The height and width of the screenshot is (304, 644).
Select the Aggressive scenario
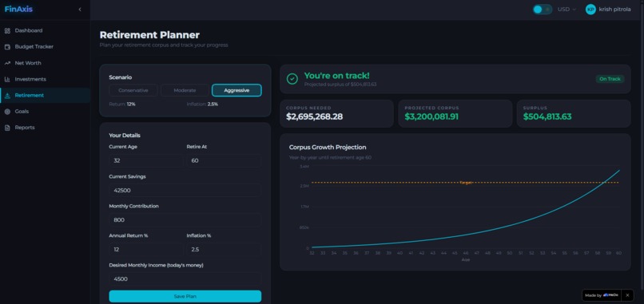coord(237,90)
